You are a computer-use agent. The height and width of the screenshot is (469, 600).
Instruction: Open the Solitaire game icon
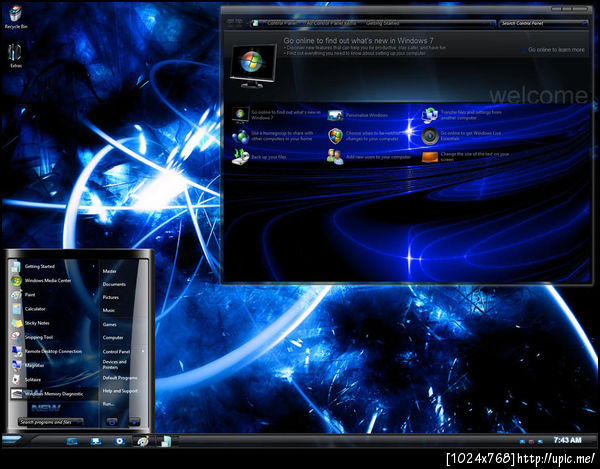pos(16,379)
